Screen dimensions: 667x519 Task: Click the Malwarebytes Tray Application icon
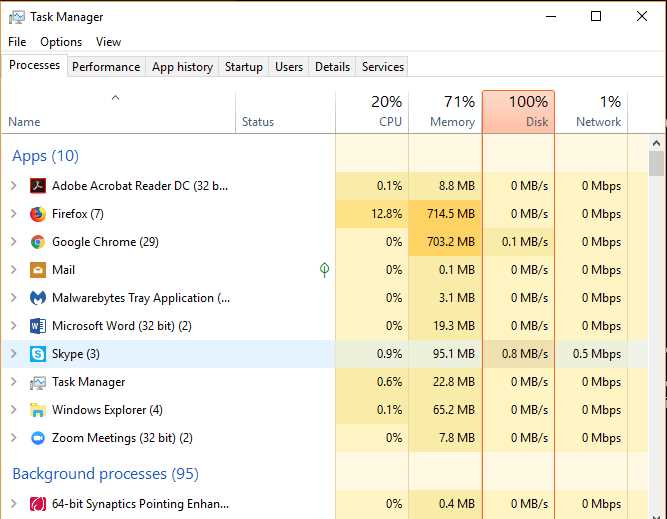click(x=38, y=298)
